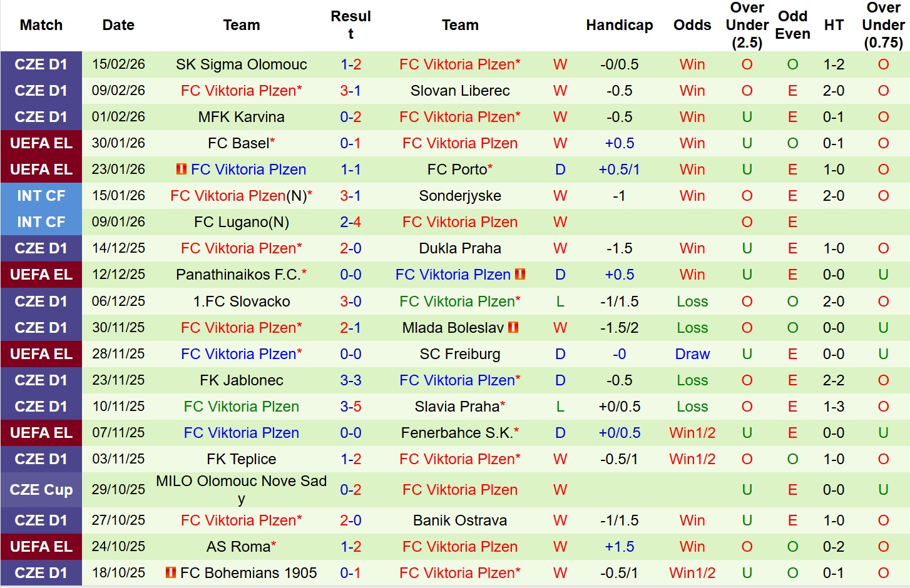Click the red card icon in the FC Porto match row
The width and height of the screenshot is (910, 588).
tap(181, 169)
